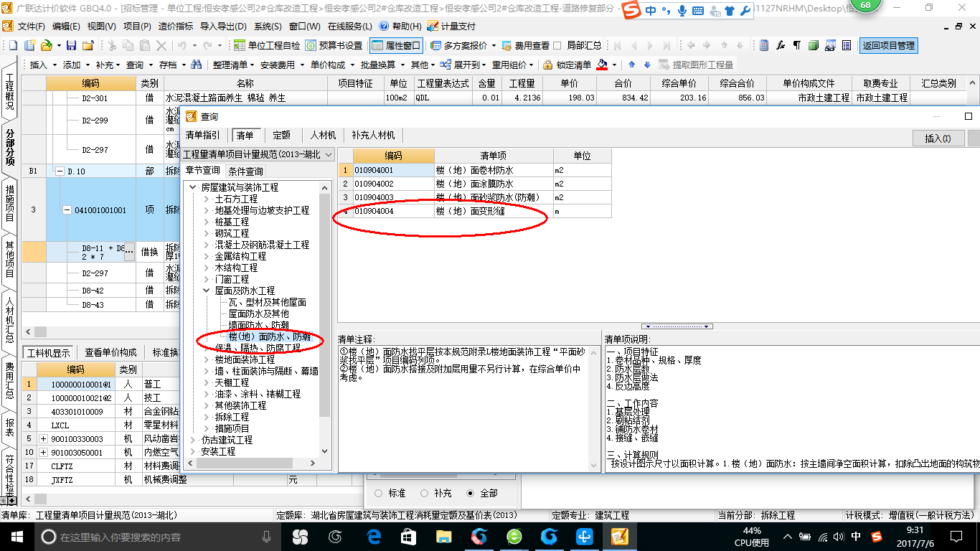Collapse the 041001001001 row in main table
The width and height of the screenshot is (980, 551).
click(67, 210)
